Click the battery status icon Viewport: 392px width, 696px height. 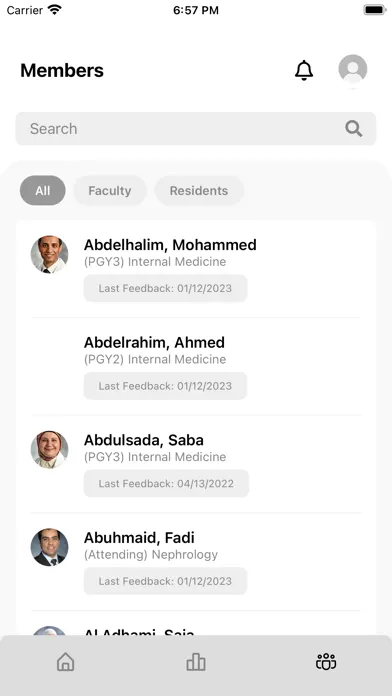(375, 10)
